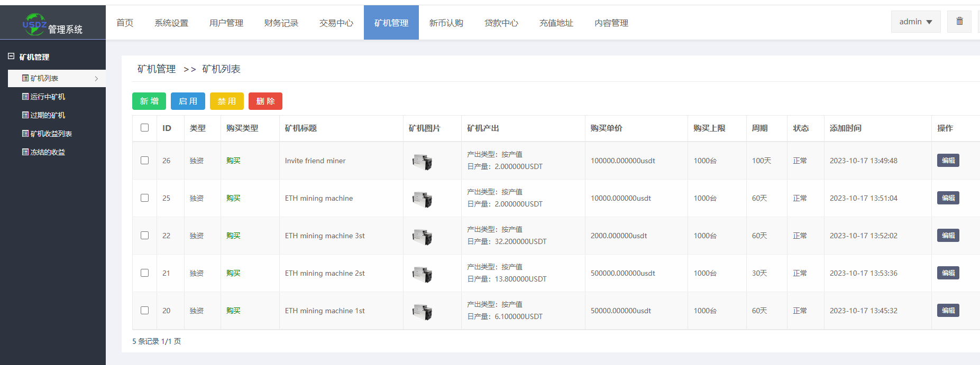Open the miner image for ID 26

point(422,161)
